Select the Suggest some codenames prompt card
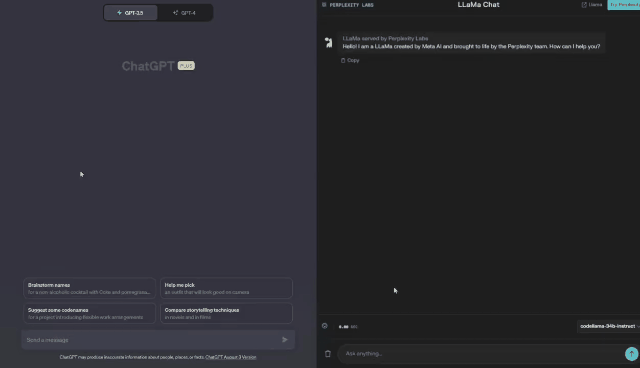 click(89, 313)
